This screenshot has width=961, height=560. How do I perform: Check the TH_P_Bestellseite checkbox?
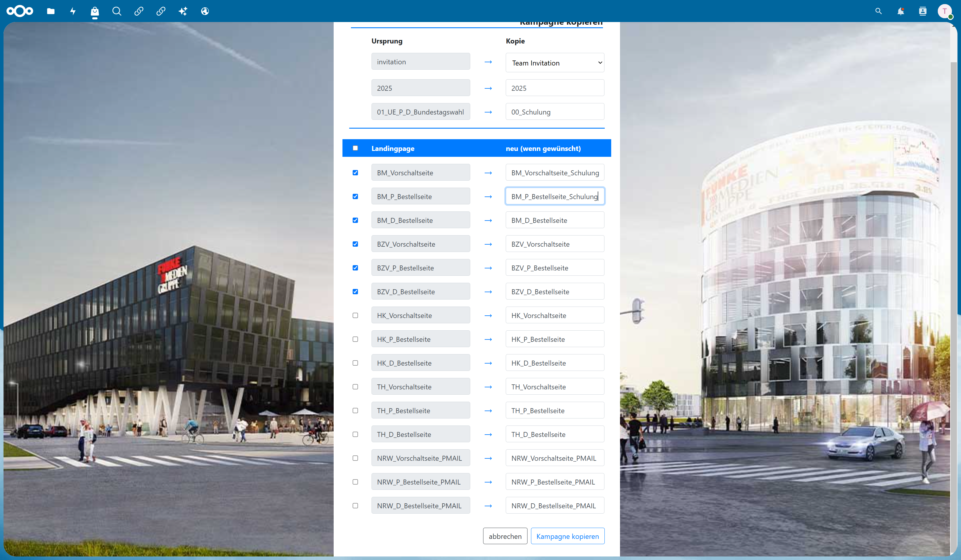355,411
